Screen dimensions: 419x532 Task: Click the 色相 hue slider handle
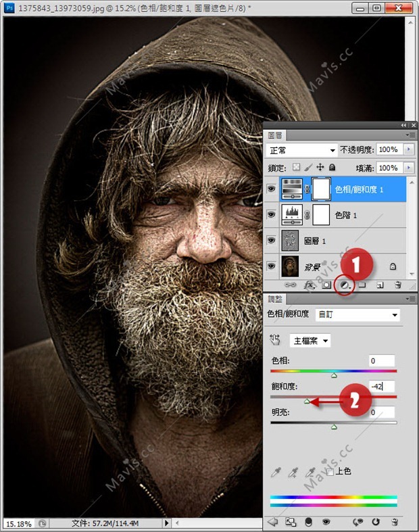334,375
